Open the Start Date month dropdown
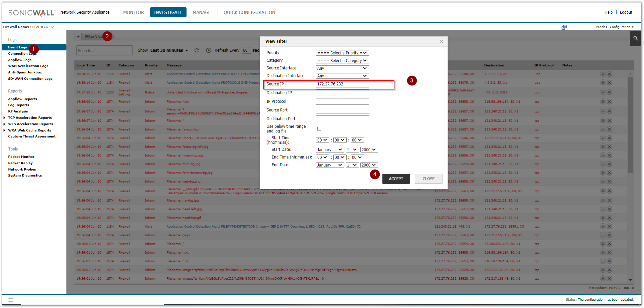The height and width of the screenshot is (308, 644). click(x=330, y=149)
